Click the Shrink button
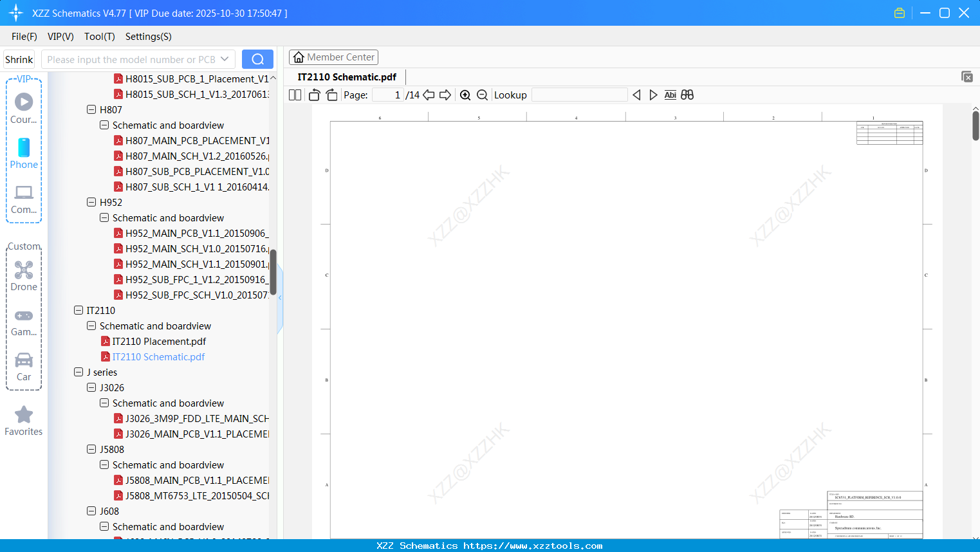The width and height of the screenshot is (980, 552). (19, 59)
